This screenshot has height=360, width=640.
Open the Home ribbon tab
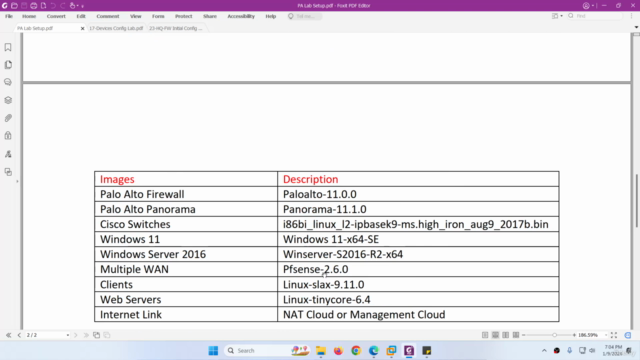point(29,16)
